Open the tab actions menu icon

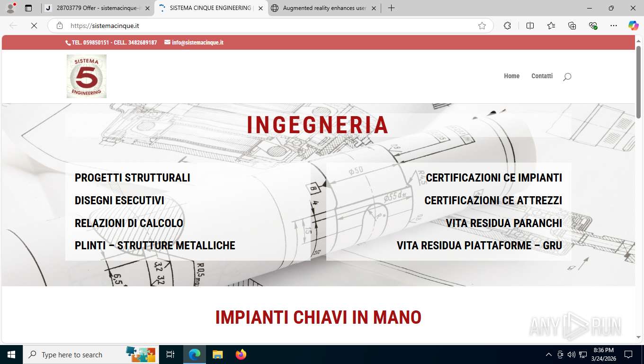tap(28, 8)
